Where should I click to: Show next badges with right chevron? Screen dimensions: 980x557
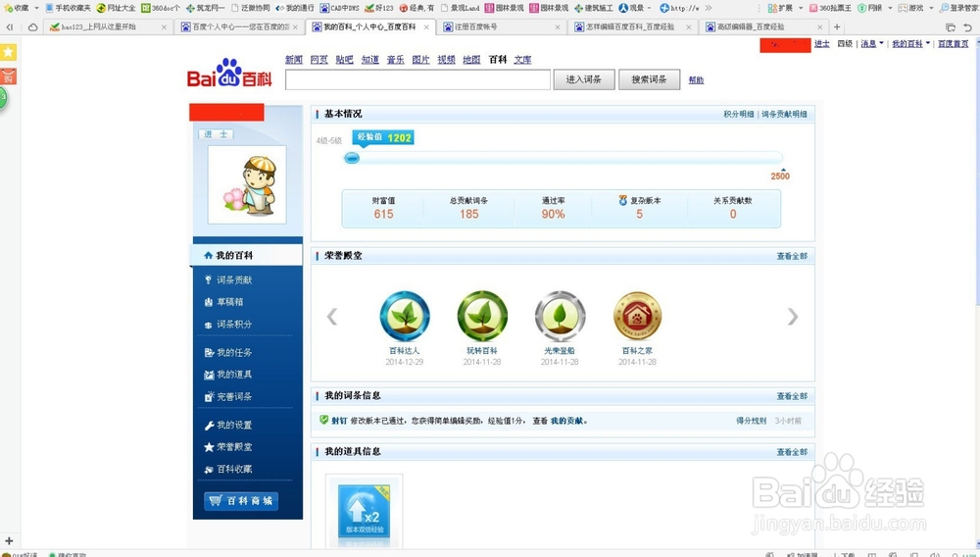pos(793,317)
